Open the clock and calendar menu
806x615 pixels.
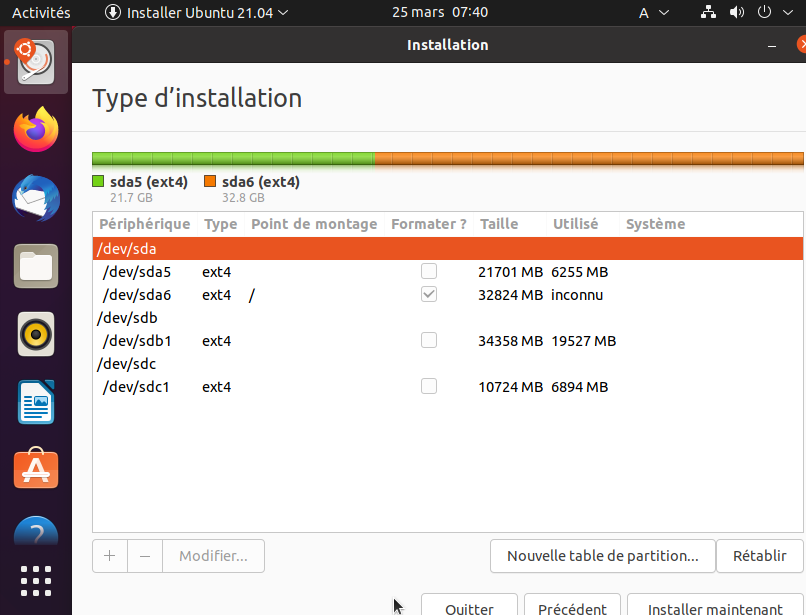point(440,13)
